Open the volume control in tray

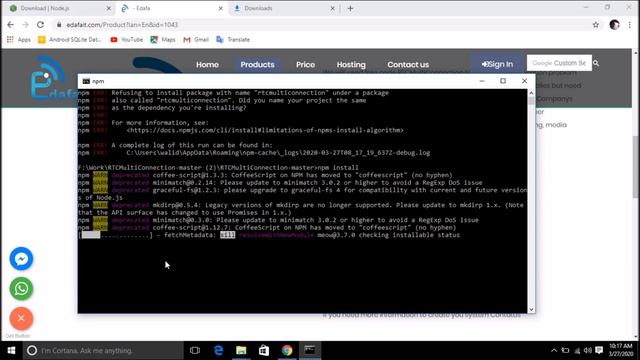(588, 350)
